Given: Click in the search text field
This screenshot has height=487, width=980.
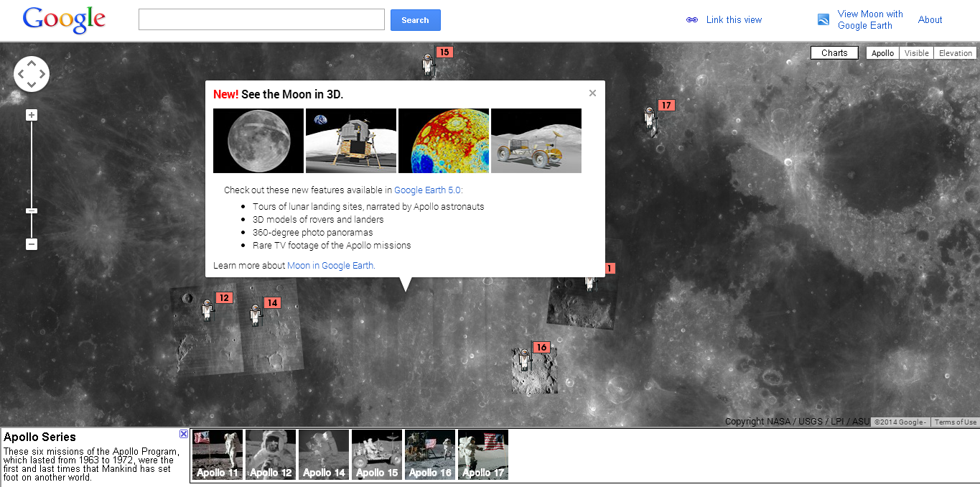Looking at the screenshot, I should point(261,19).
